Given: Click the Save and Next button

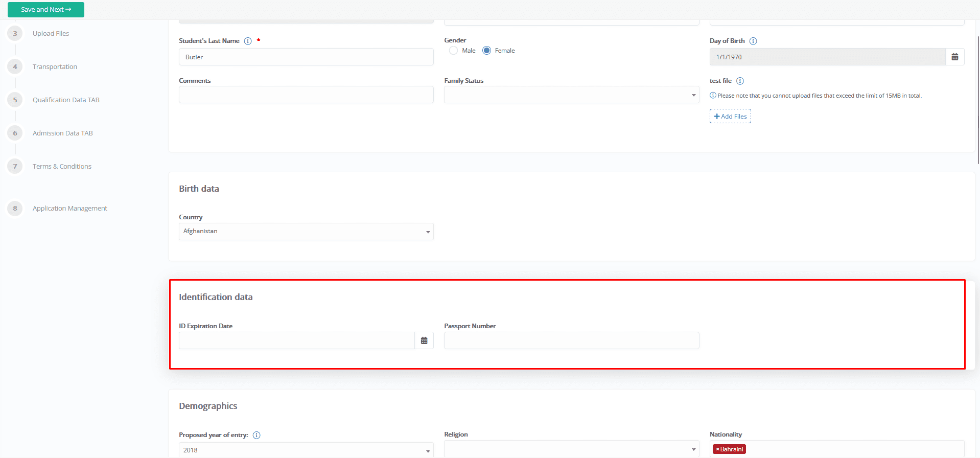Looking at the screenshot, I should (46, 10).
